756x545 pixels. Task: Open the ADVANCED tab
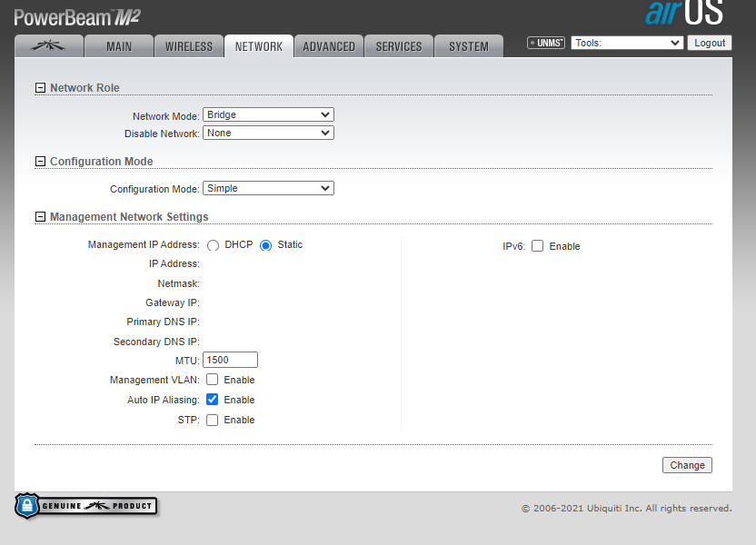click(x=329, y=46)
